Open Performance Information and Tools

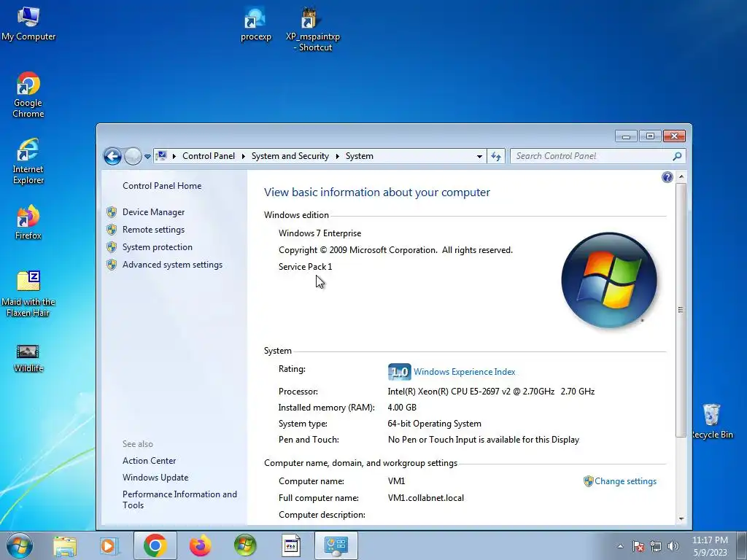(x=179, y=499)
